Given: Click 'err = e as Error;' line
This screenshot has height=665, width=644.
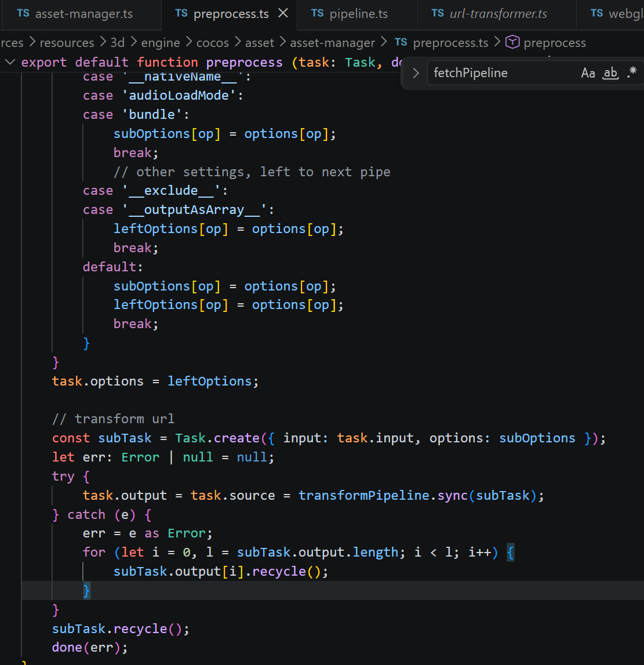Looking at the screenshot, I should click(148, 533).
